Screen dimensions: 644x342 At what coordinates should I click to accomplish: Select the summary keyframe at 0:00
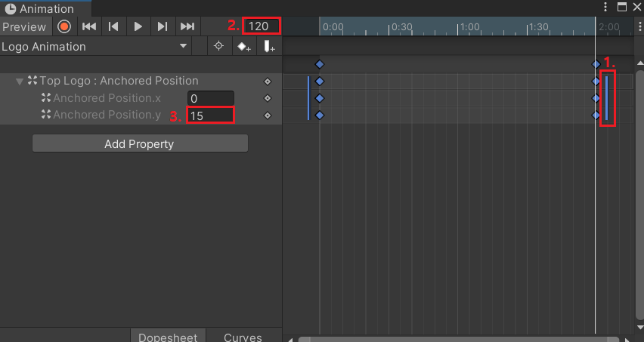(320, 64)
